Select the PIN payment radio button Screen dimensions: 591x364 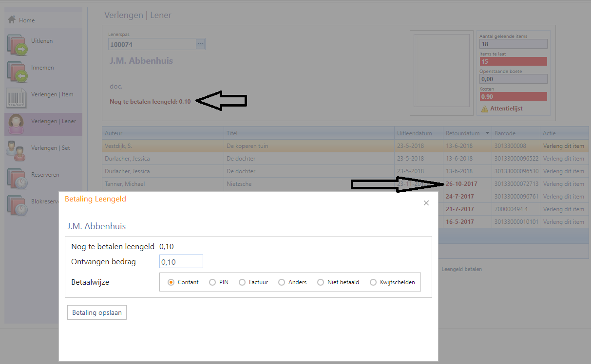[212, 282]
